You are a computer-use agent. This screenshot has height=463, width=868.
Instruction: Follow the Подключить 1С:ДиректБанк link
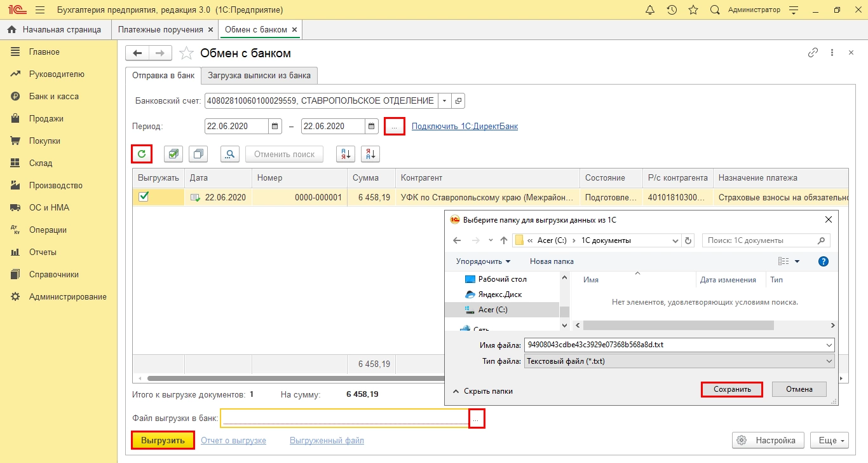pyautogui.click(x=465, y=126)
